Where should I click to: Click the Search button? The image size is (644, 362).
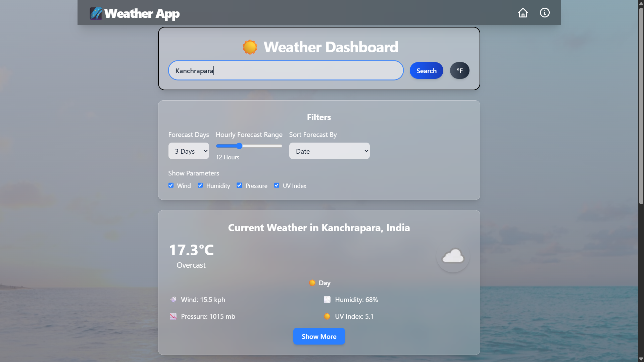[x=426, y=70]
